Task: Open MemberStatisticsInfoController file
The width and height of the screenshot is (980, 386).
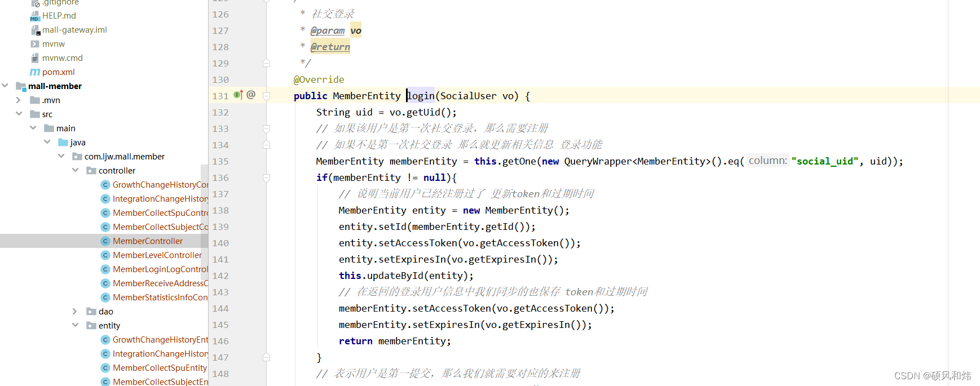Action: point(160,298)
